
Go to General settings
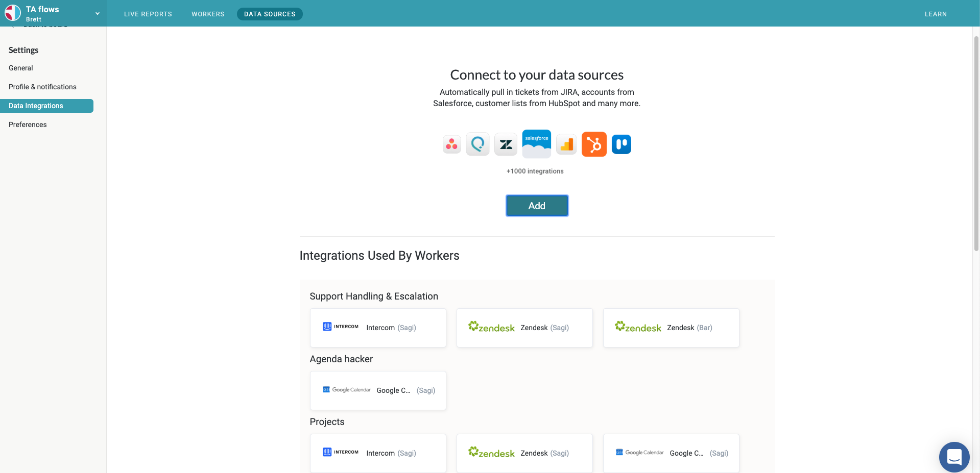21,68
